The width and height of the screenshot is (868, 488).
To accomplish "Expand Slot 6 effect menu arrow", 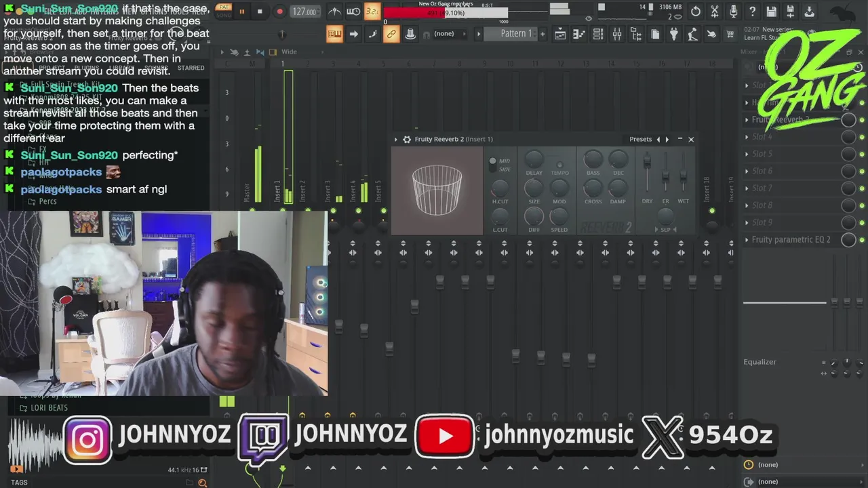I will pyautogui.click(x=747, y=171).
